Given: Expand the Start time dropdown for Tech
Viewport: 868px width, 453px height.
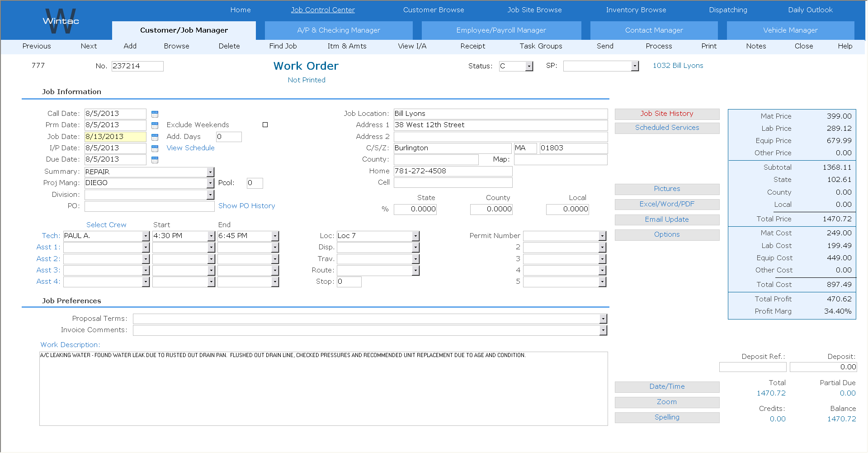Looking at the screenshot, I should coord(211,236).
